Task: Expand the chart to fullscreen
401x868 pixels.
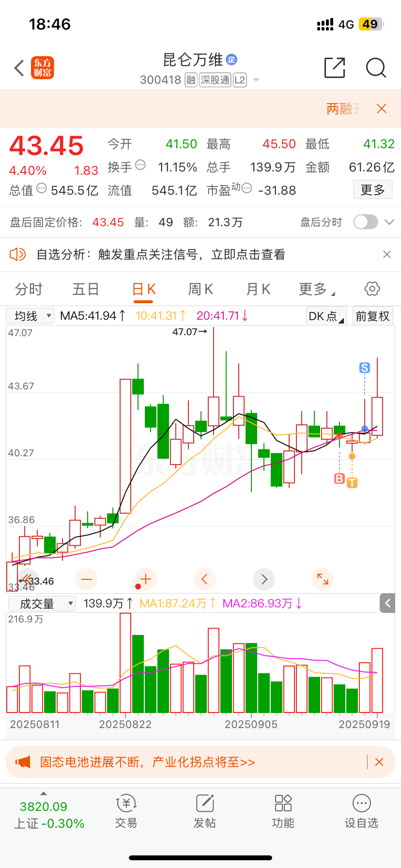Action: click(323, 579)
